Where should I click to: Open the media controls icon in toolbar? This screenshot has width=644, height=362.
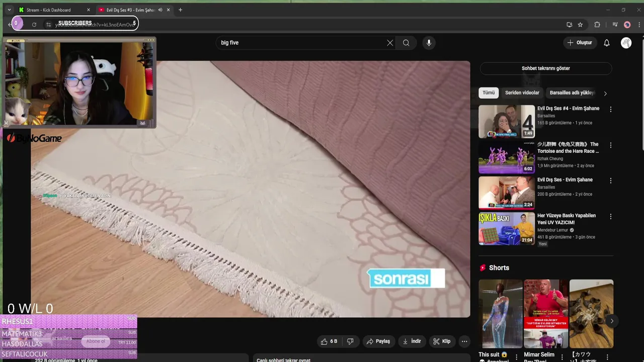(615, 25)
